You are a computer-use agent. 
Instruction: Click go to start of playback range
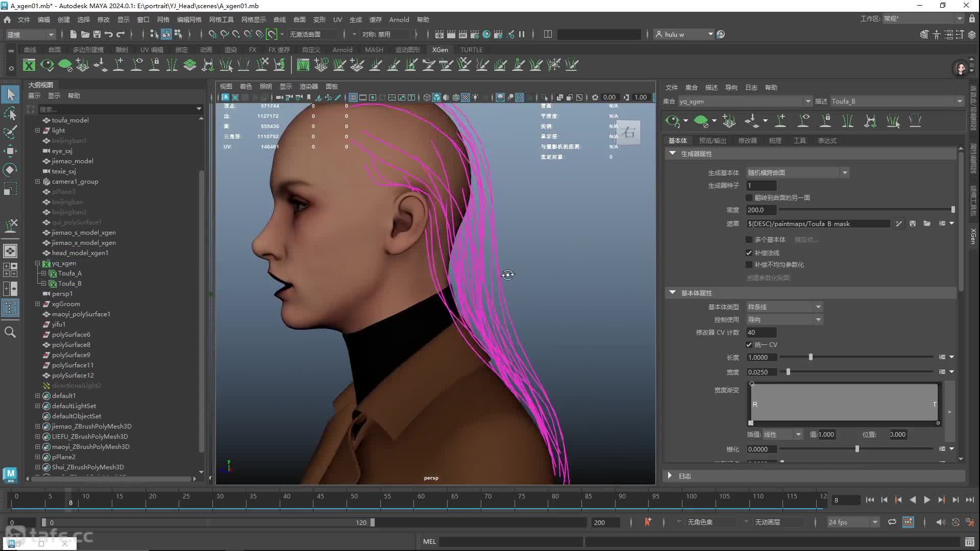click(x=870, y=500)
